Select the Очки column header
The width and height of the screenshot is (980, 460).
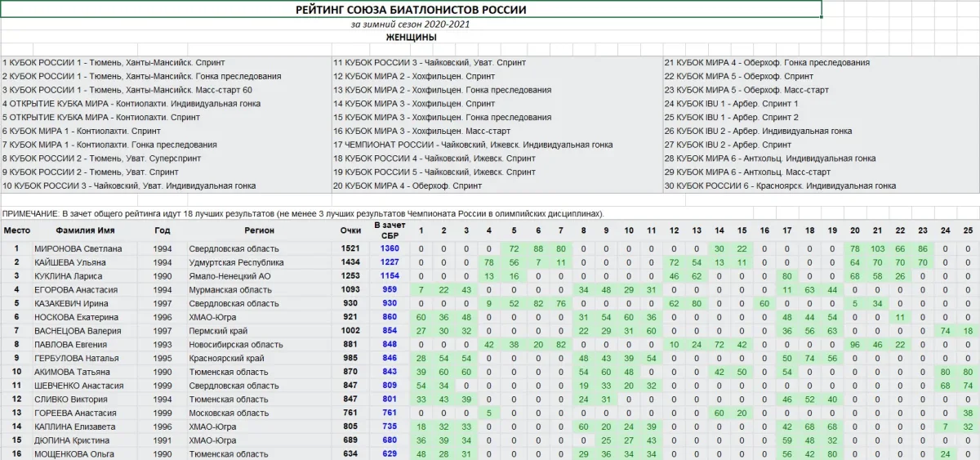(x=350, y=230)
